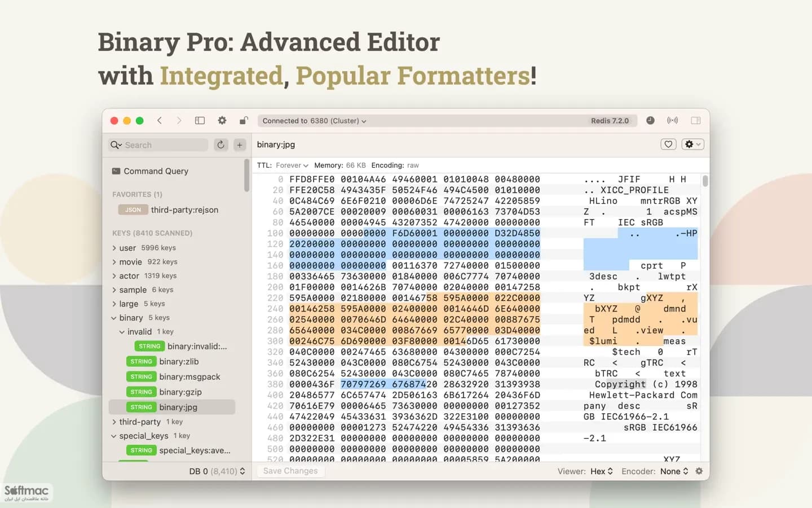Image resolution: width=812 pixels, height=508 pixels.
Task: Collapse the binary key group
Action: point(114,318)
